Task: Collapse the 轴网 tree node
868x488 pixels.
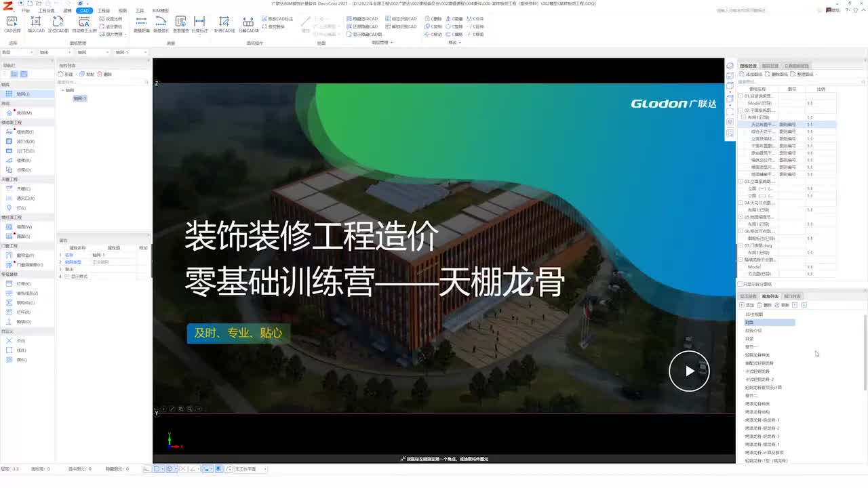Action: [x=63, y=90]
